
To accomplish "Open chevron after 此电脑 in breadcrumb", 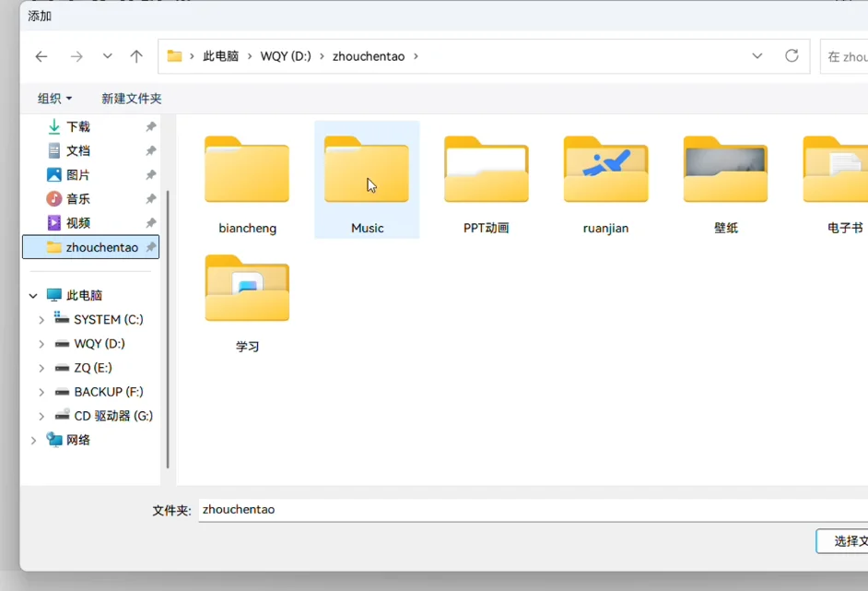I will [250, 56].
